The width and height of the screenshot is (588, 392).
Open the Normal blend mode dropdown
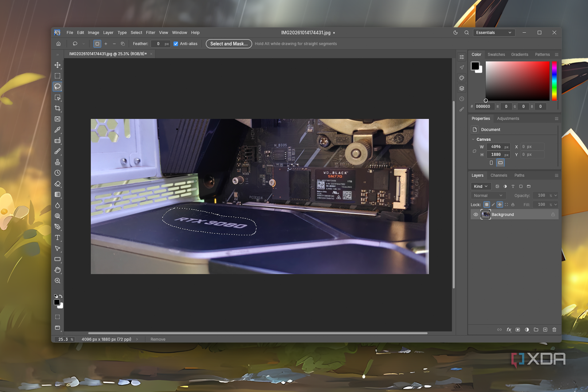coord(488,196)
